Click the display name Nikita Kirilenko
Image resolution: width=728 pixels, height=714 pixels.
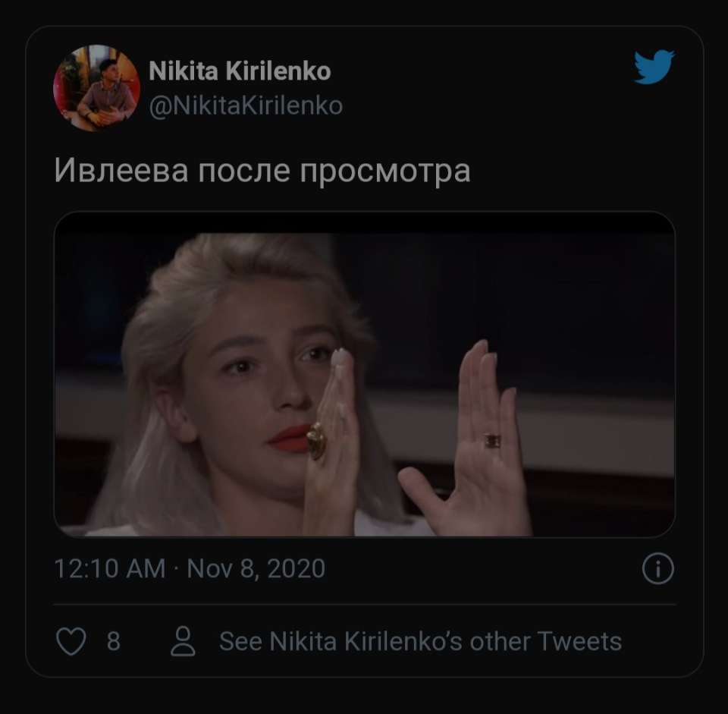pos(240,72)
